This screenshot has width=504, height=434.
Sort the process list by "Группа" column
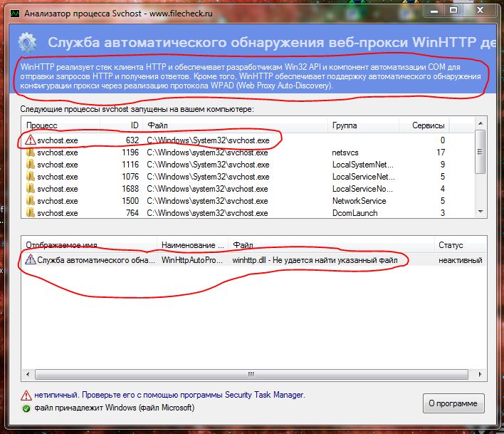364,125
